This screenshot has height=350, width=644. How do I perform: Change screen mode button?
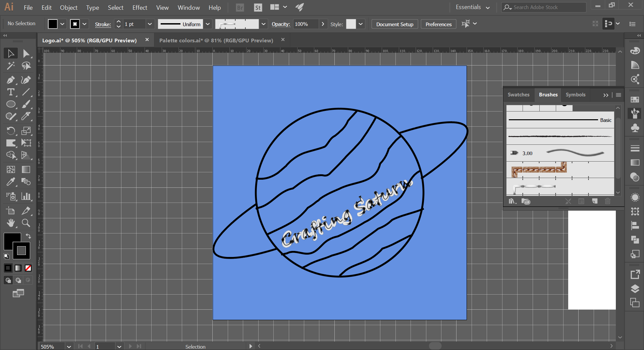pos(18,293)
